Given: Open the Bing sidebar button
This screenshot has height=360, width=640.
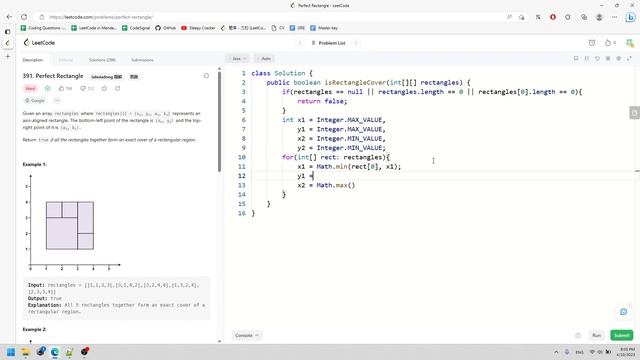Looking at the screenshot, I should point(631,17).
